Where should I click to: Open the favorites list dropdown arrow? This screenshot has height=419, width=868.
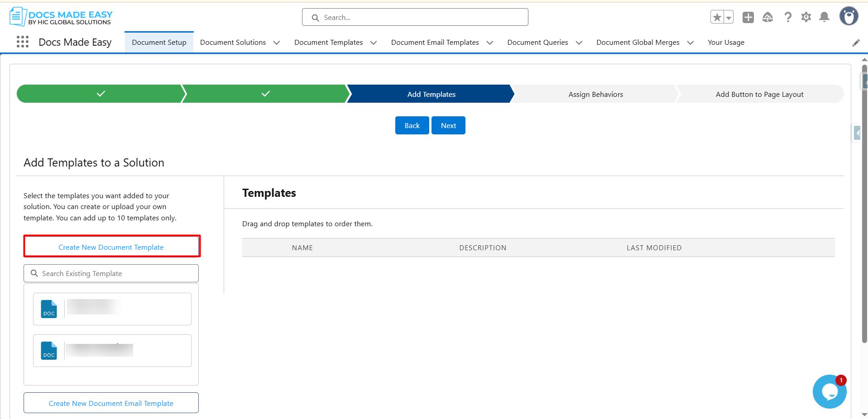click(x=729, y=17)
